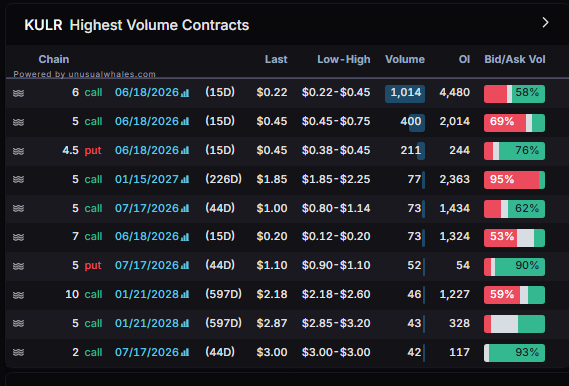Open the 06/18/2026 date link on the 4.5 put row

point(147,150)
